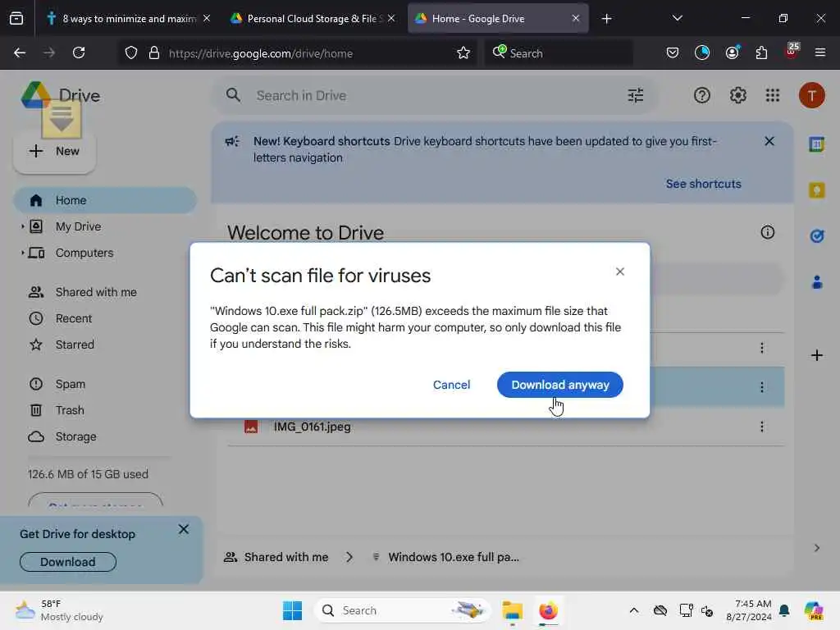Expand Computers tree arrow
The height and width of the screenshot is (630, 840).
[x=22, y=253]
